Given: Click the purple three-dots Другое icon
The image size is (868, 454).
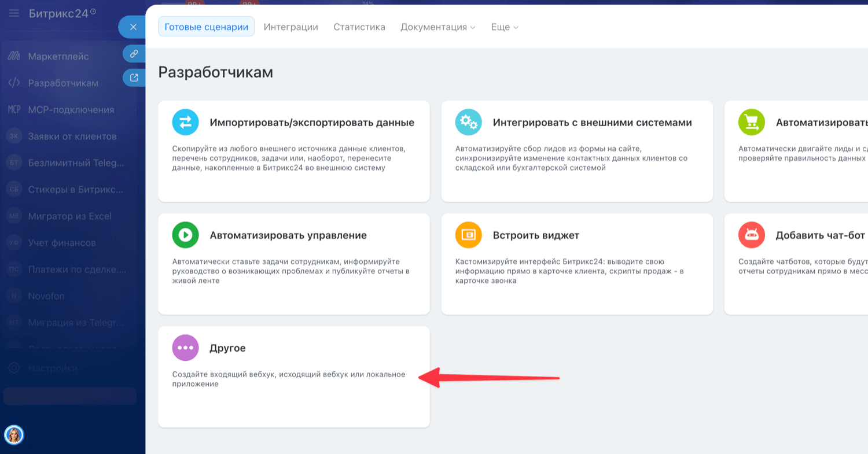Looking at the screenshot, I should coord(186,348).
